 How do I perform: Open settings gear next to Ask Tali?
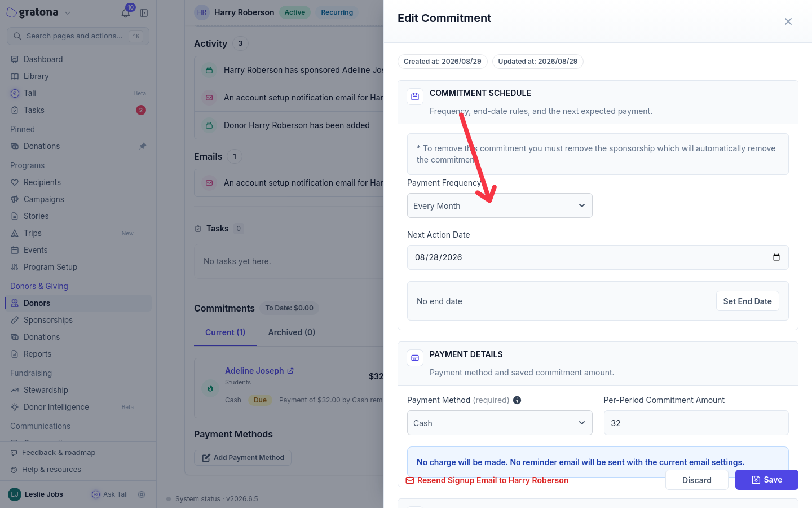coord(142,494)
